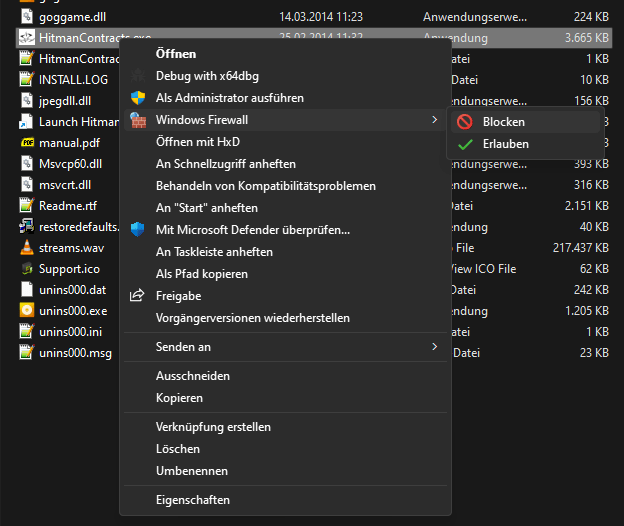This screenshot has height=526, width=624.
Task: Click the 217.437 KB size value
Action: click(581, 248)
